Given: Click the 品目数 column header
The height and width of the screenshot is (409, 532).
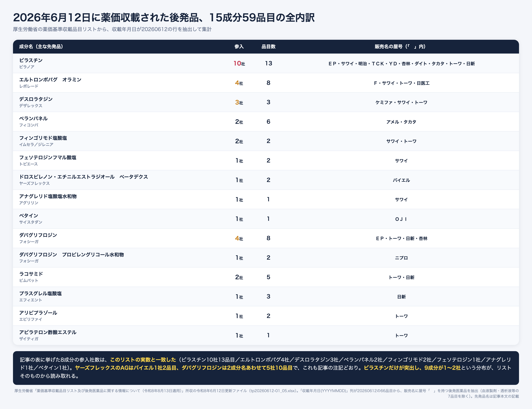Looking at the screenshot, I should click(x=268, y=47).
